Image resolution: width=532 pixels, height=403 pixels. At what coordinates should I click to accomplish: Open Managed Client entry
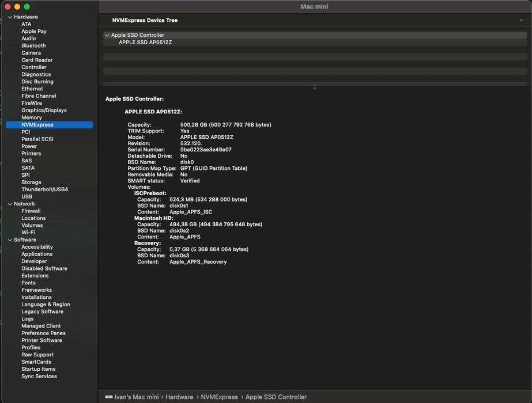(41, 326)
